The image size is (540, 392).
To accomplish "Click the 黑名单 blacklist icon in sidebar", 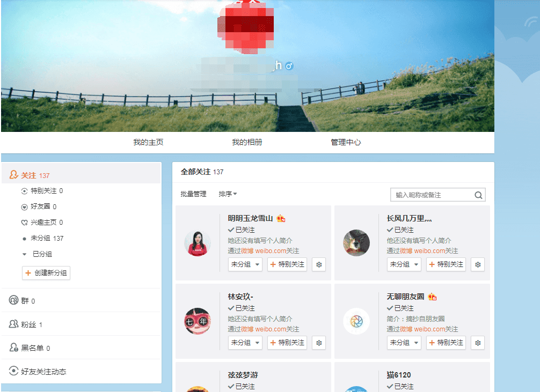I will [x=13, y=347].
